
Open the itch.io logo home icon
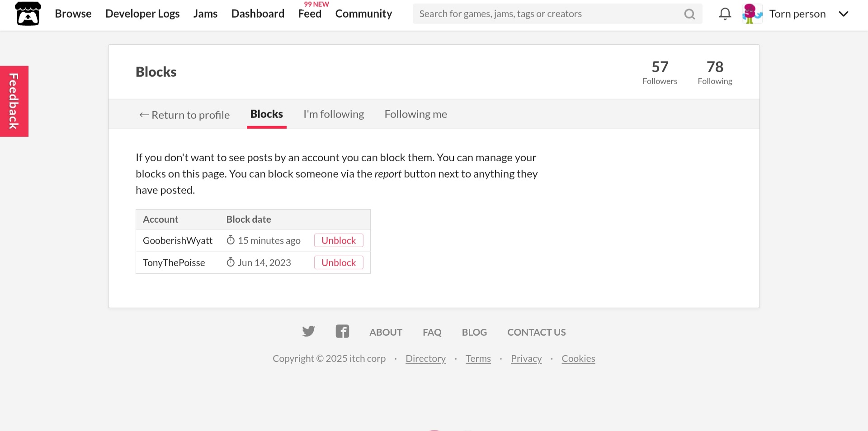pos(28,14)
